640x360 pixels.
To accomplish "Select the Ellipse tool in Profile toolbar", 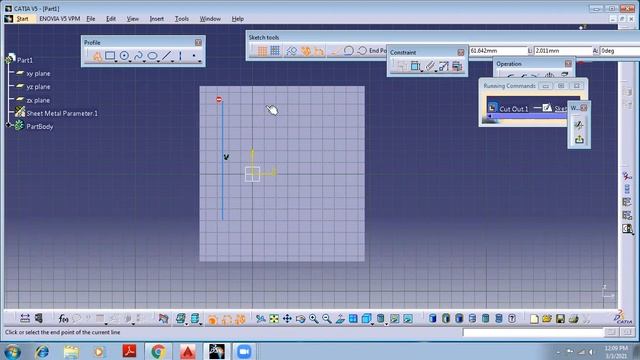I will click(152, 56).
